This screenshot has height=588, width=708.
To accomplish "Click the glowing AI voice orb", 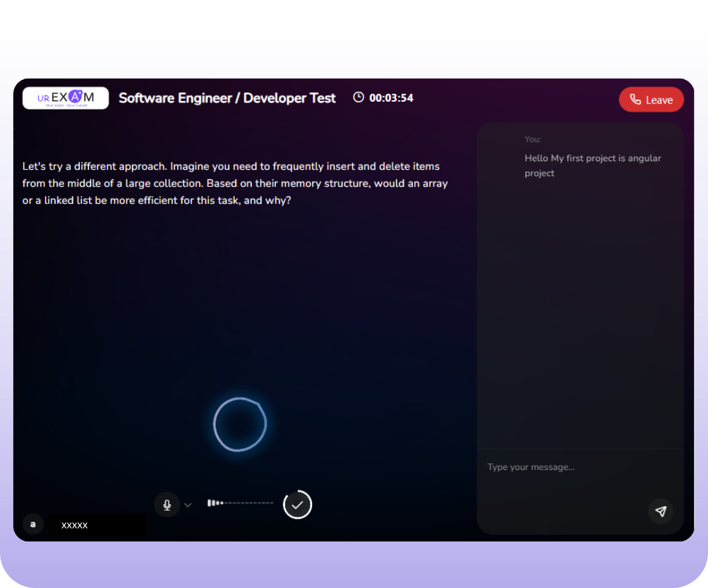I will click(240, 424).
